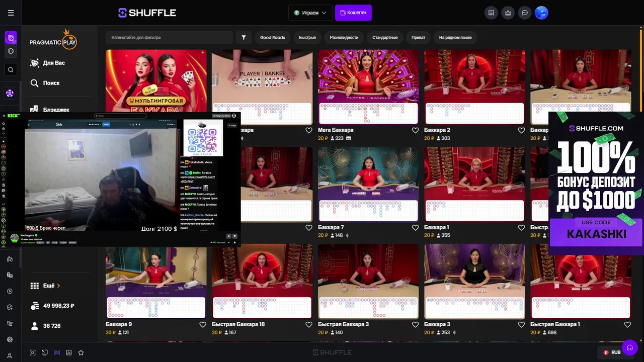Favorite the Баккара 3 game

521,325
